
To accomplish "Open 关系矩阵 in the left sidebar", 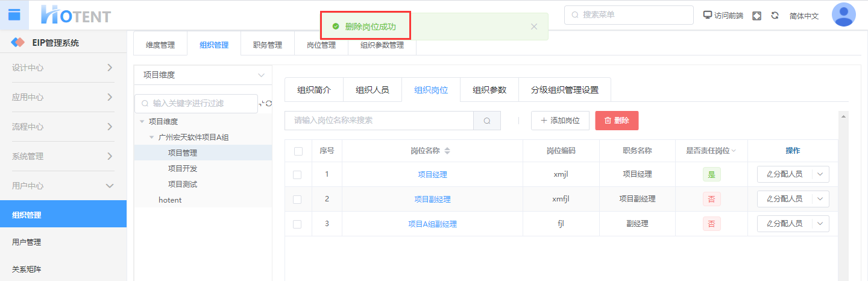I will click(x=63, y=270).
